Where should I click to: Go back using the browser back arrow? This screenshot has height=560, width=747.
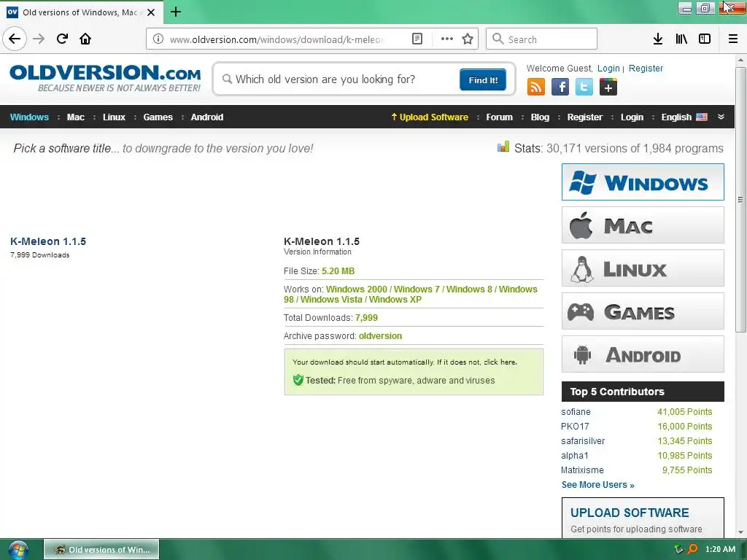(15, 39)
